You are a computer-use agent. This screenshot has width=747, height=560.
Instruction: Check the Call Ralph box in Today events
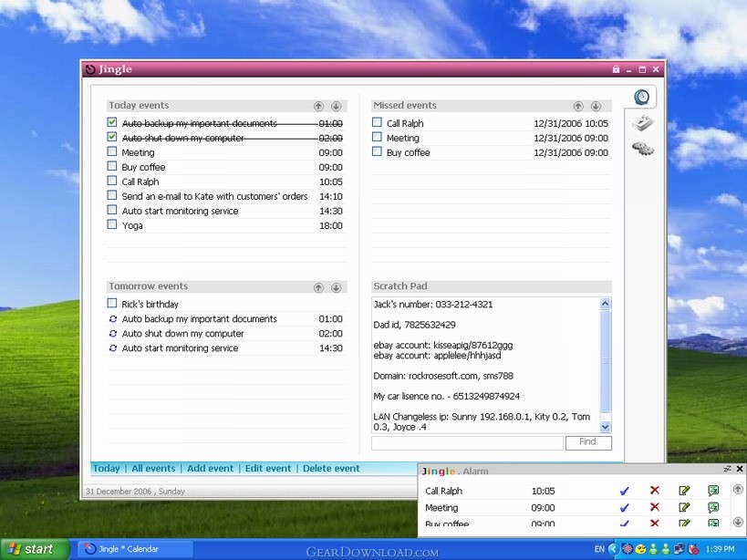[x=112, y=181]
